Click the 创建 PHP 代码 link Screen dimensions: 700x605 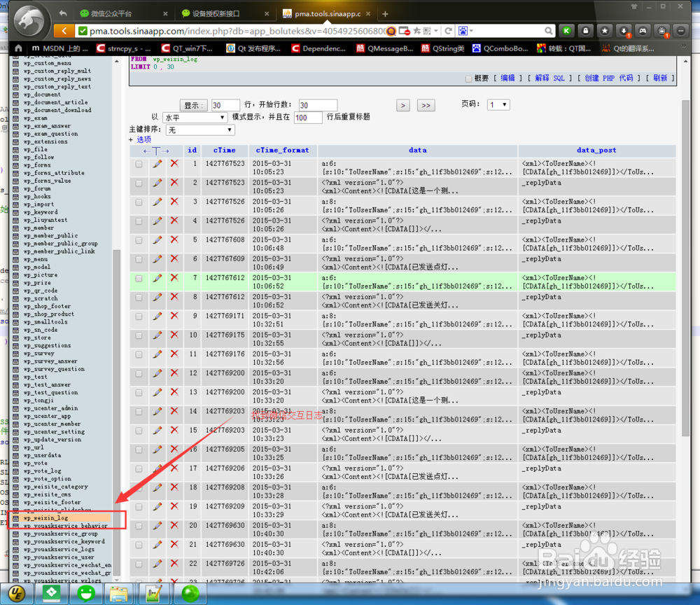click(609, 78)
